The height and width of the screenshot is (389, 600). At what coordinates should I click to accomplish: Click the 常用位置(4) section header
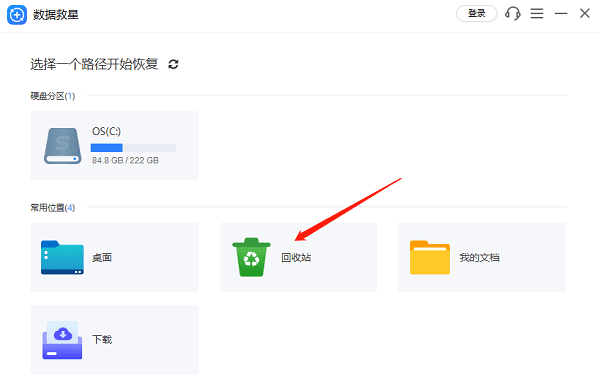pos(53,208)
